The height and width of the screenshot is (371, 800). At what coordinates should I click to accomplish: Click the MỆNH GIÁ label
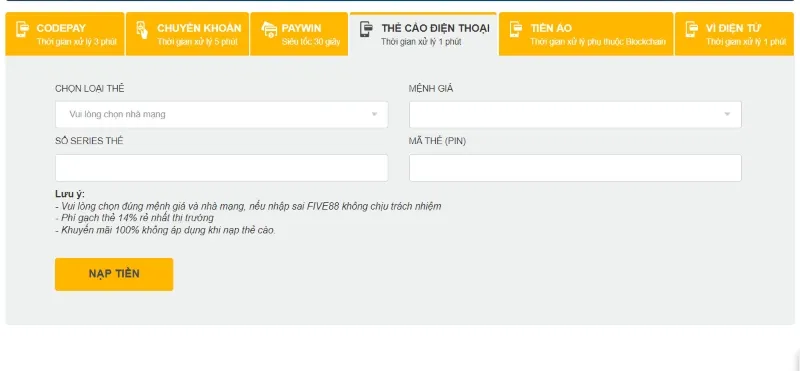(431, 88)
